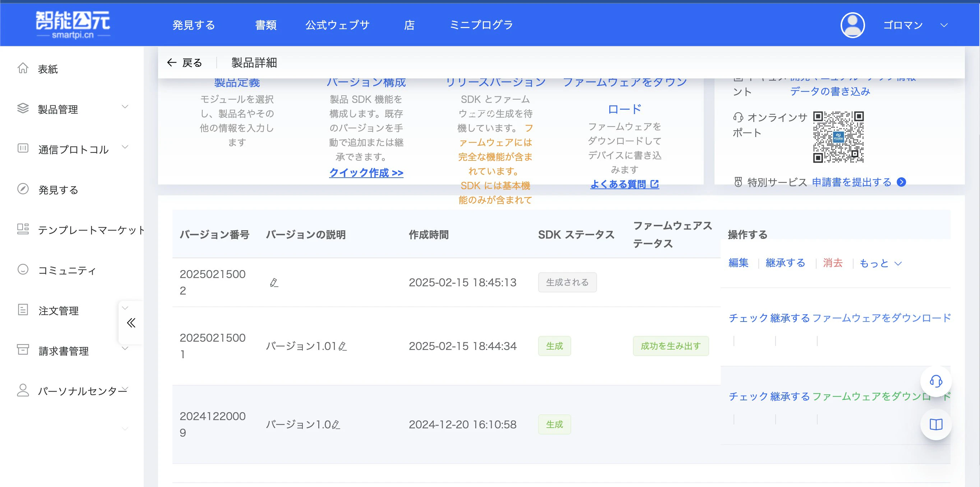Click the online support QR code
The height and width of the screenshot is (487, 980).
[x=838, y=137]
